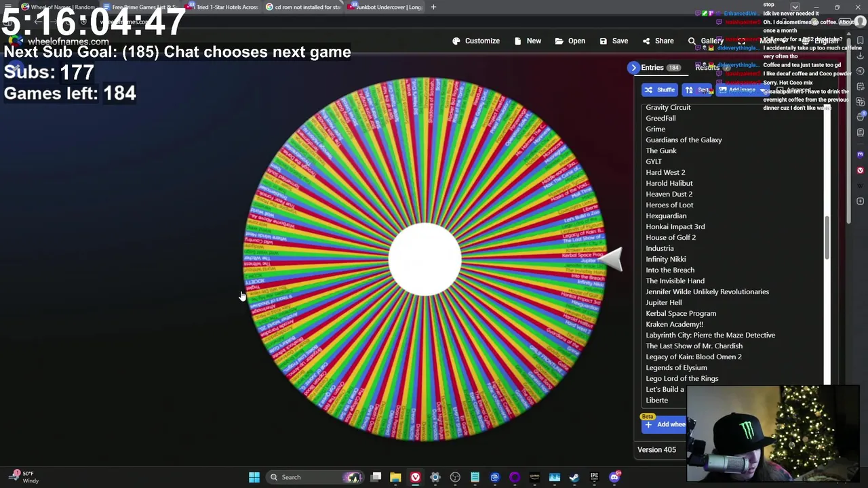Open the wheel Gallery
This screenshot has height=488, width=868.
(x=705, y=41)
